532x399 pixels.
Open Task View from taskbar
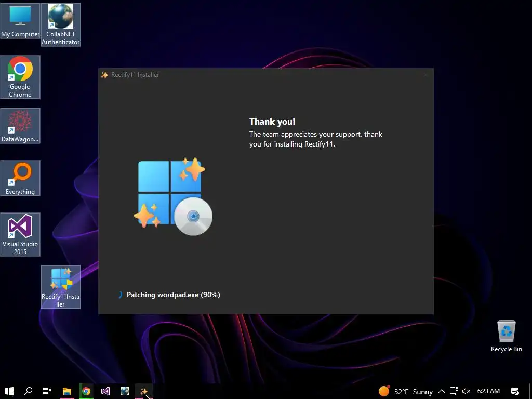pyautogui.click(x=46, y=391)
